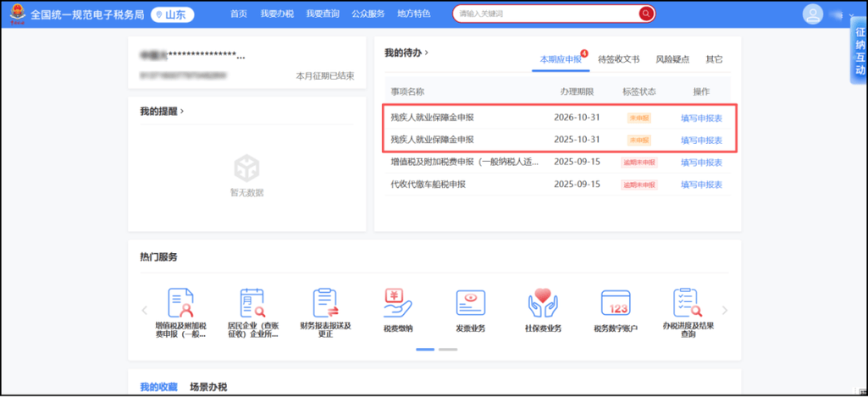Screen dimensions: 868x397
Task: Click the keyword search input field
Action: pos(545,14)
